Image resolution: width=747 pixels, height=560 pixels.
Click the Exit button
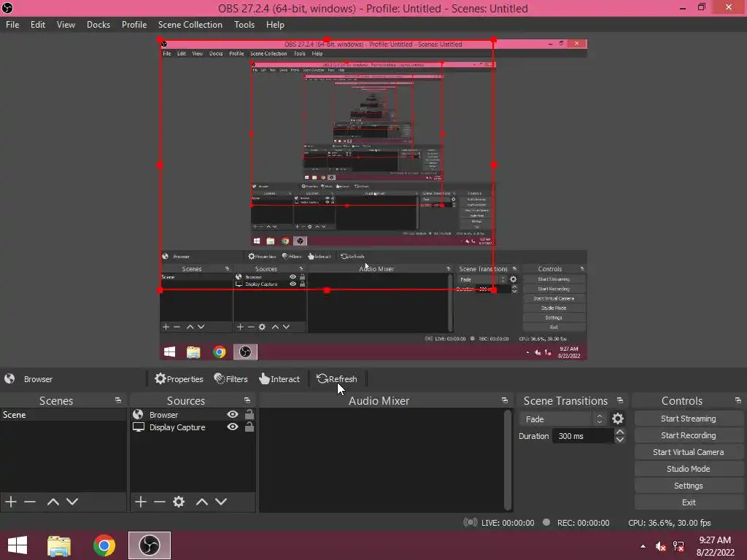point(689,502)
